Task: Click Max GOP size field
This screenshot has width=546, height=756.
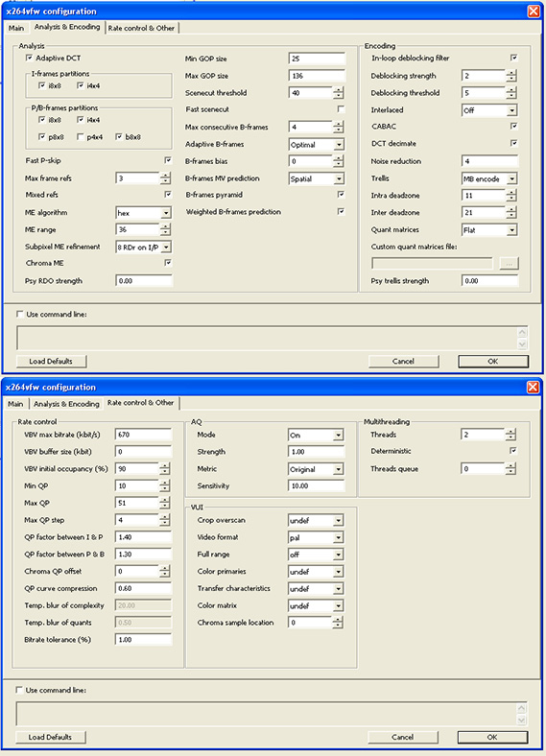Action: tap(317, 76)
